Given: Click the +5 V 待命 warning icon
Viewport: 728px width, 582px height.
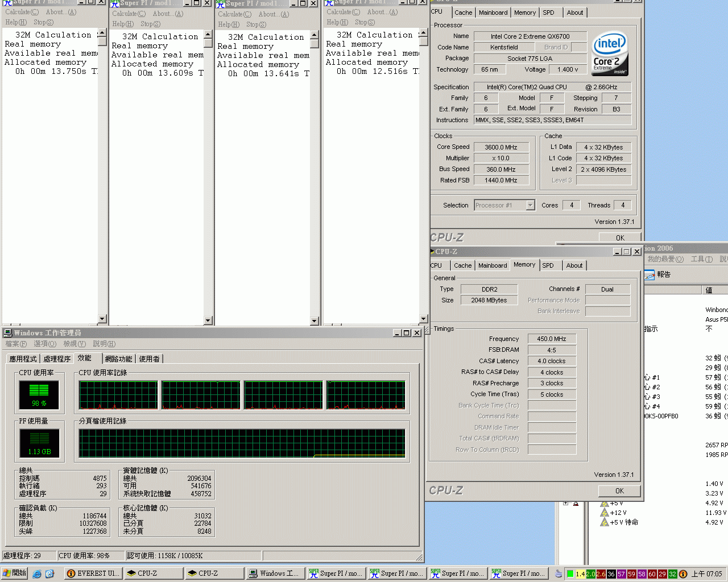Looking at the screenshot, I should tap(605, 522).
